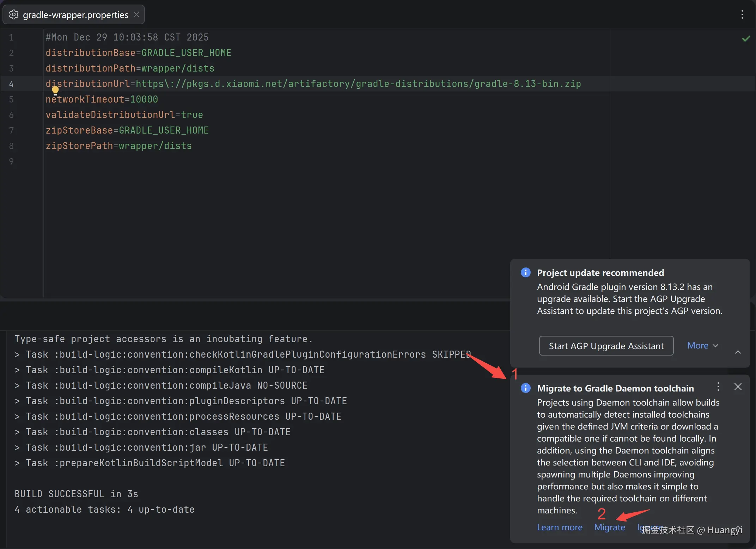This screenshot has width=756, height=549.
Task: Click info icon of Project update notification
Action: 525,272
